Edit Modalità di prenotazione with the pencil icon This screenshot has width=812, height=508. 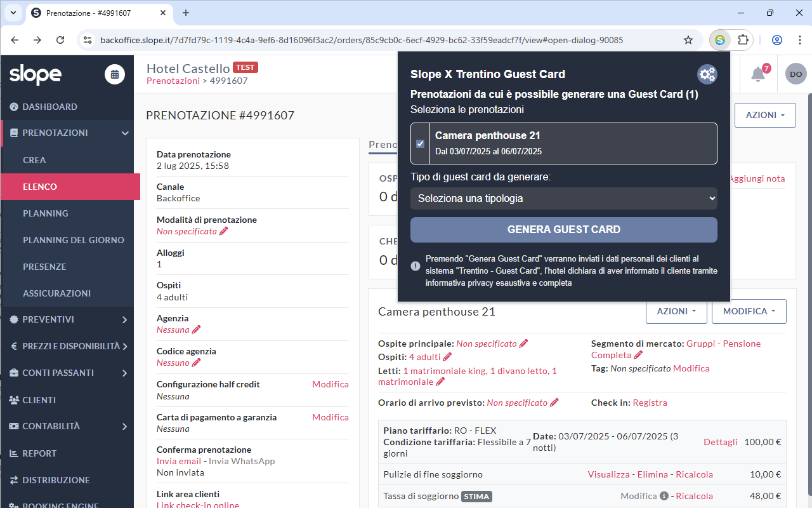coord(223,232)
